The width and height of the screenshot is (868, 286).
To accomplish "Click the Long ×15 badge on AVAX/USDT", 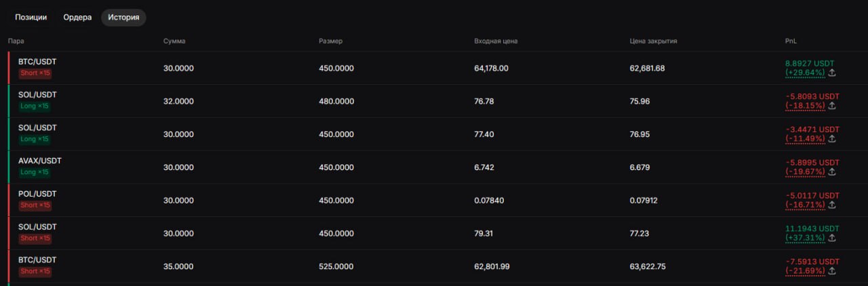I will 35,172.
